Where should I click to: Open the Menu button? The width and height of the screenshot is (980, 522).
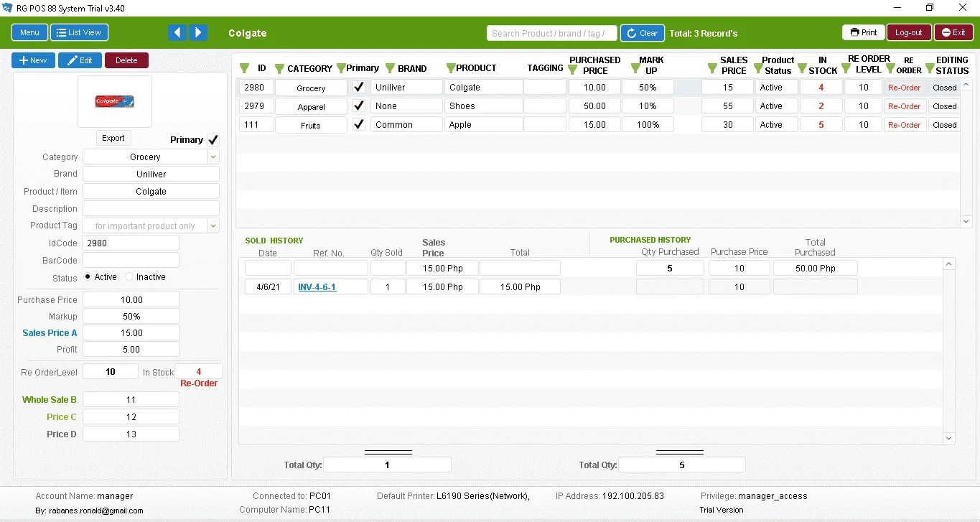point(29,32)
